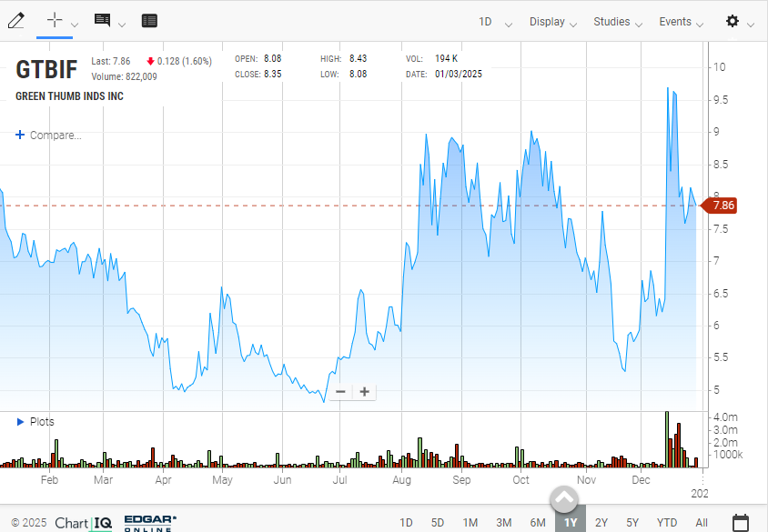Click the annotation comment icon
The height and width of the screenshot is (532, 768).
(102, 20)
